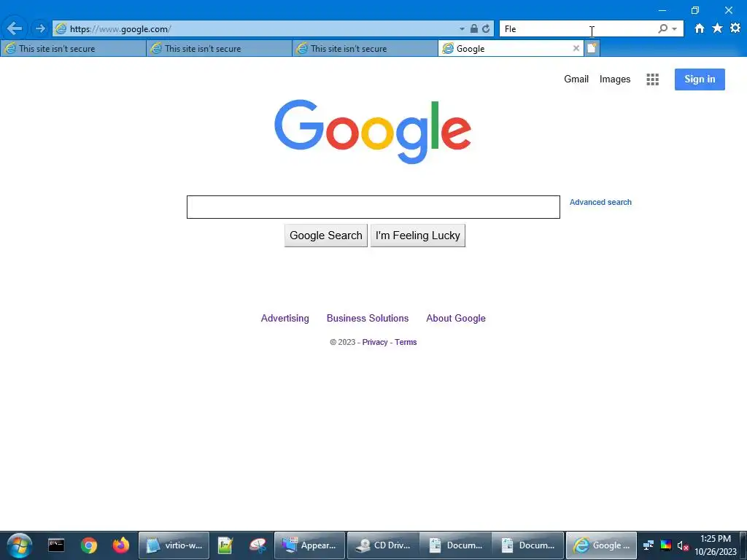Click the muted volume speaker icon

point(683,545)
